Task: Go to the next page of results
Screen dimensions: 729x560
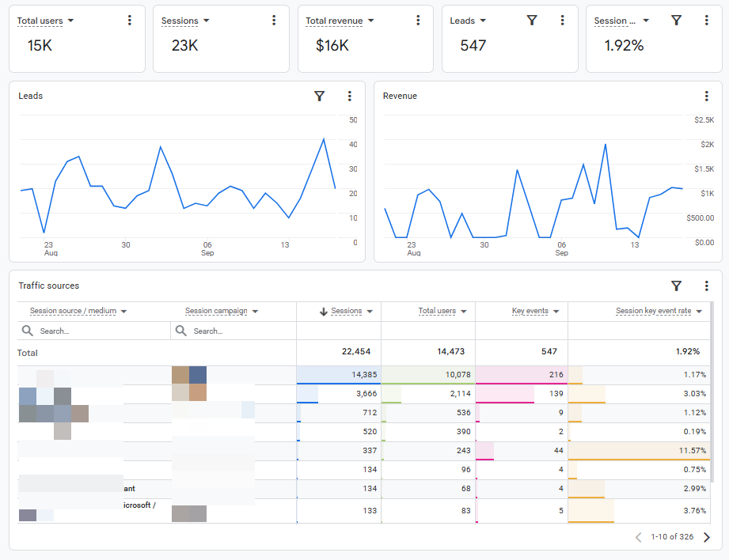Action: click(x=707, y=537)
